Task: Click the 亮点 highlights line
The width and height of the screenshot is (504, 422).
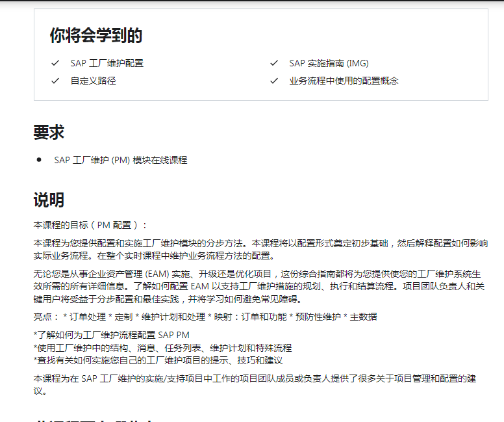Action: 205,317
